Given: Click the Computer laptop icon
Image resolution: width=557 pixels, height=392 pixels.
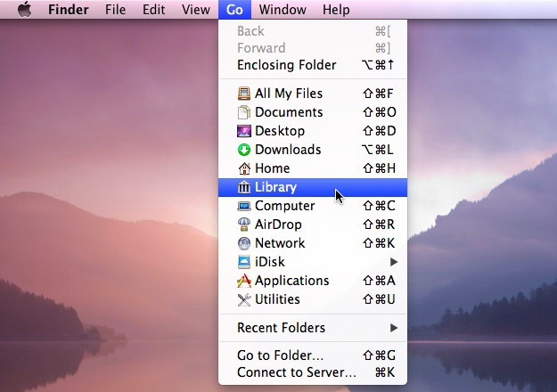Looking at the screenshot, I should [244, 206].
